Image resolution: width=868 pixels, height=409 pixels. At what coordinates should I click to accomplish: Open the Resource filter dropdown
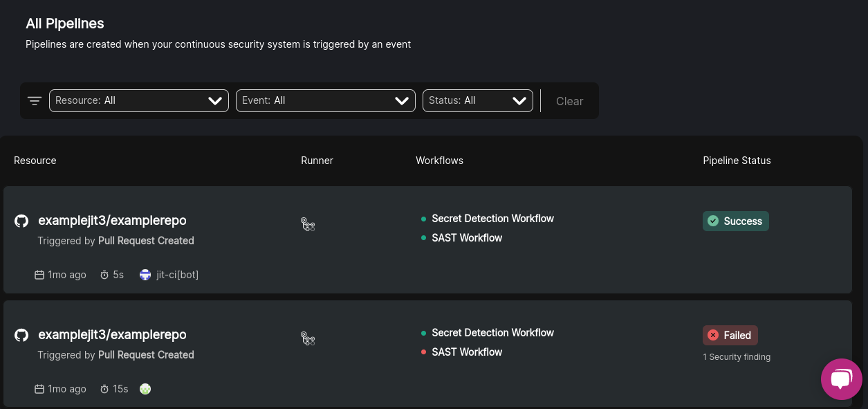coord(138,101)
